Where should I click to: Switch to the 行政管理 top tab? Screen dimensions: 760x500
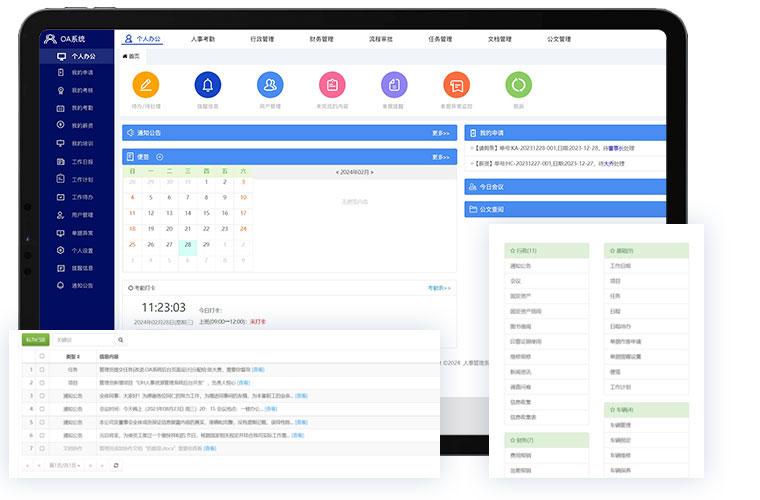click(262, 39)
